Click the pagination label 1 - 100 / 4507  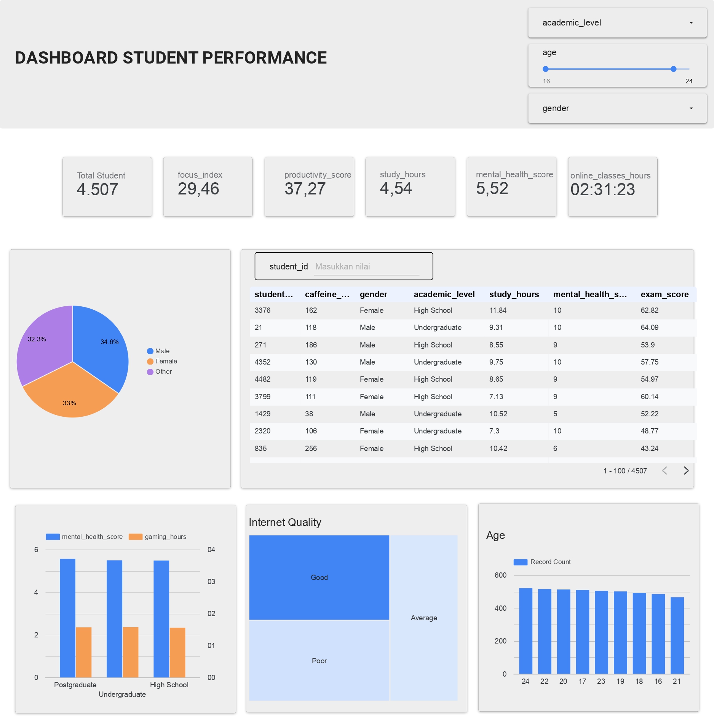(625, 470)
